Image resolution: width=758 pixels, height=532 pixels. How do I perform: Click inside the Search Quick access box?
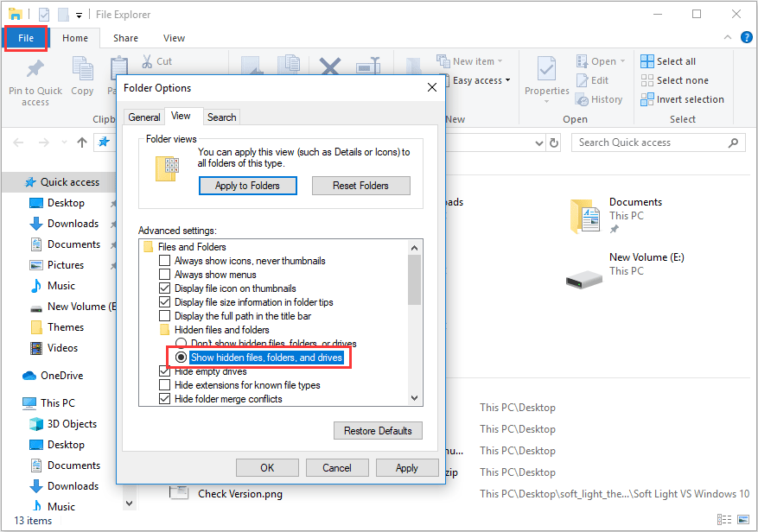(x=659, y=142)
